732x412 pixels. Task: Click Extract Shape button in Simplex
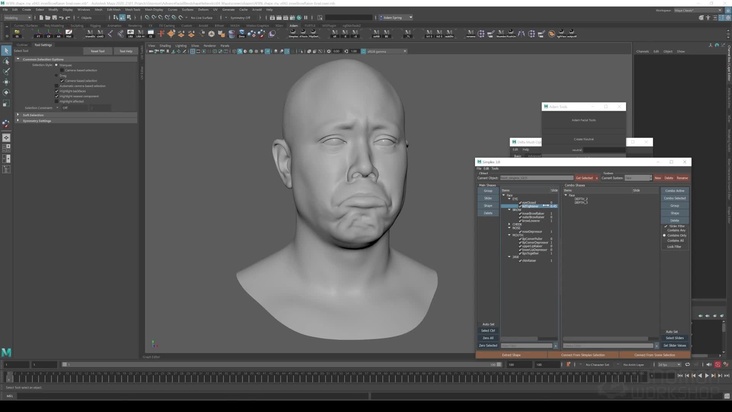511,355
